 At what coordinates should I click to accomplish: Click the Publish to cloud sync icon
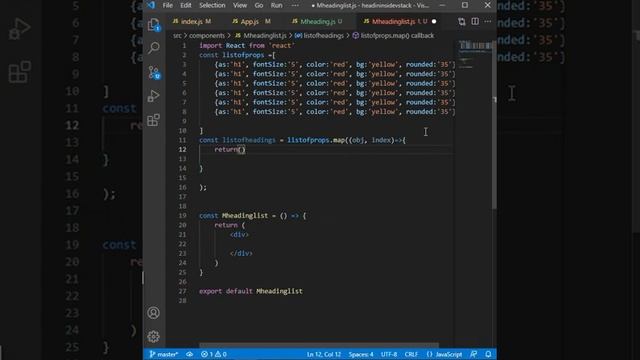[x=189, y=354]
